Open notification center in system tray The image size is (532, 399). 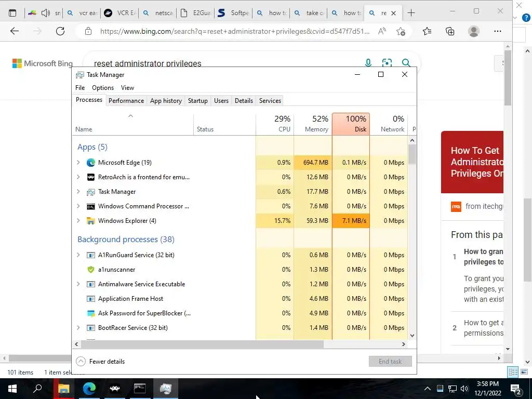coord(516,389)
